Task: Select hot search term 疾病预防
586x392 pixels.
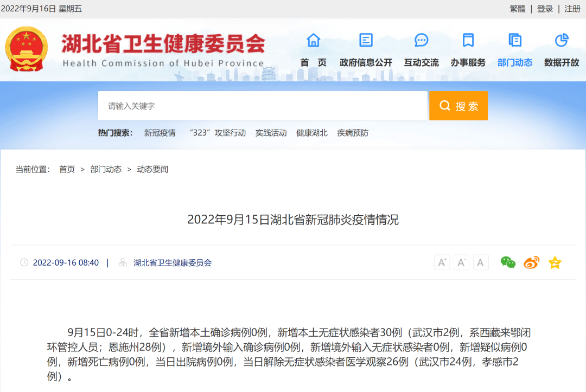Action: point(353,133)
